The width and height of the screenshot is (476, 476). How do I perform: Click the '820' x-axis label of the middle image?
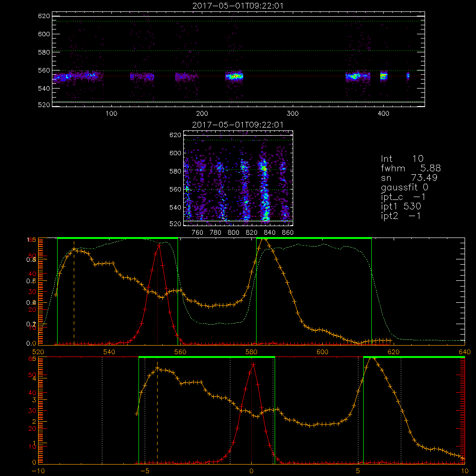252,233
